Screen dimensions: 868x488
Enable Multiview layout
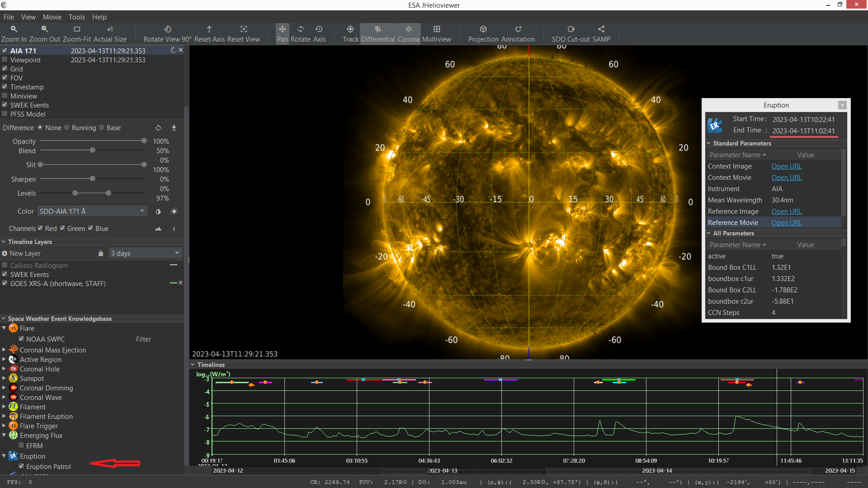click(437, 33)
